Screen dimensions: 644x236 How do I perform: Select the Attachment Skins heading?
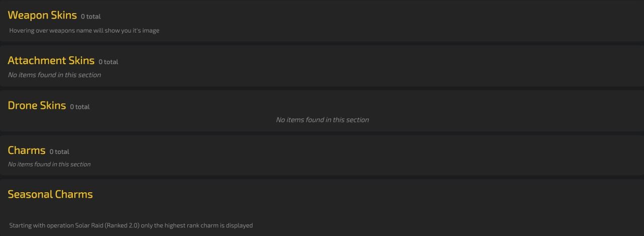click(x=51, y=60)
